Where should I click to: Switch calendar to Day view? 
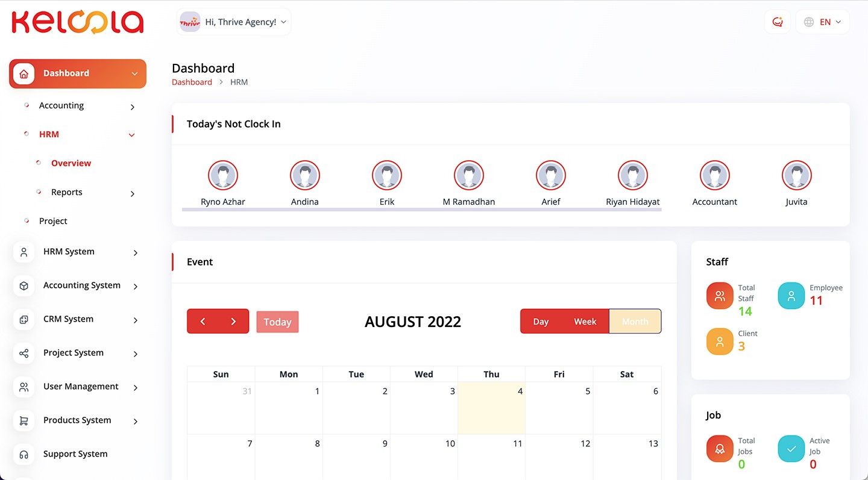pos(541,322)
